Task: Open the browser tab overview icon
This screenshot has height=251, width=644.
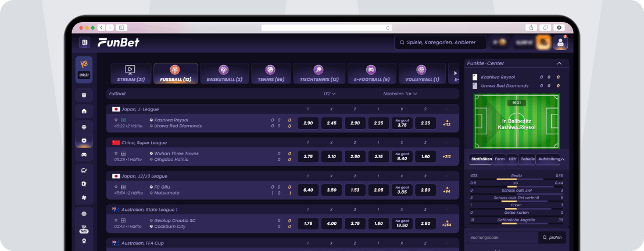Action: coord(545,27)
